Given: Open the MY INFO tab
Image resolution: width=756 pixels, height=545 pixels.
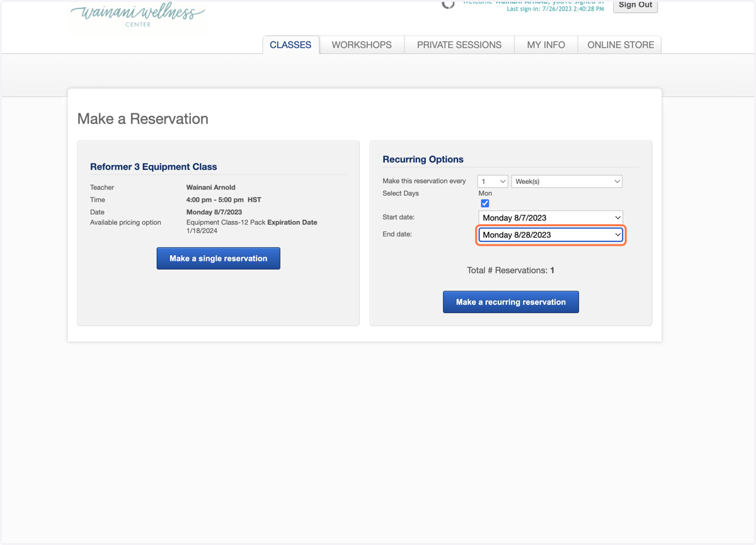Looking at the screenshot, I should pyautogui.click(x=546, y=45).
